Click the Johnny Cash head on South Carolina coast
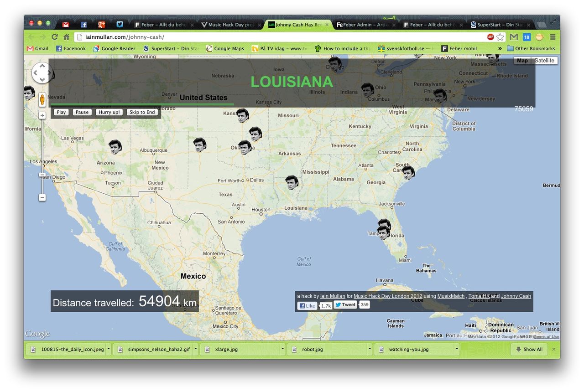Screen dimensions: 584x392 (408, 173)
